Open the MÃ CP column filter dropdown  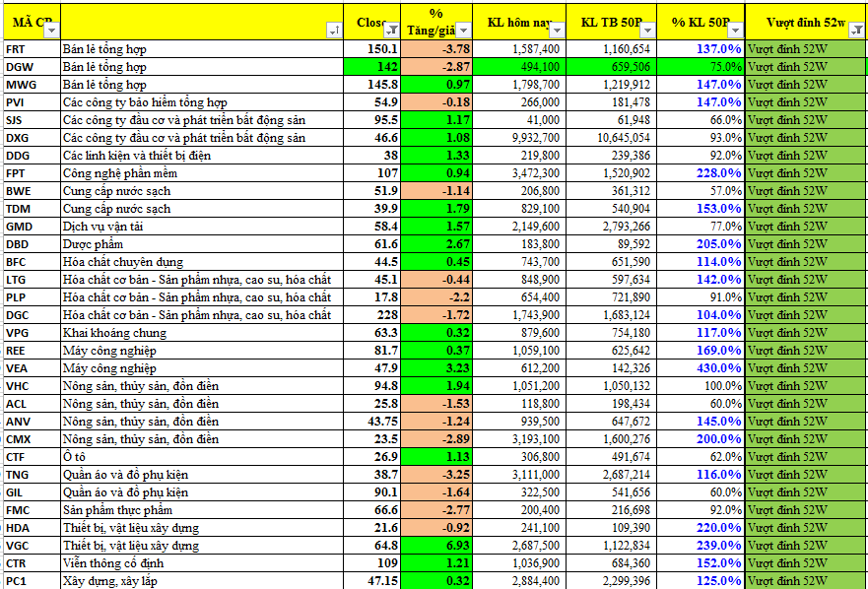tap(49, 30)
